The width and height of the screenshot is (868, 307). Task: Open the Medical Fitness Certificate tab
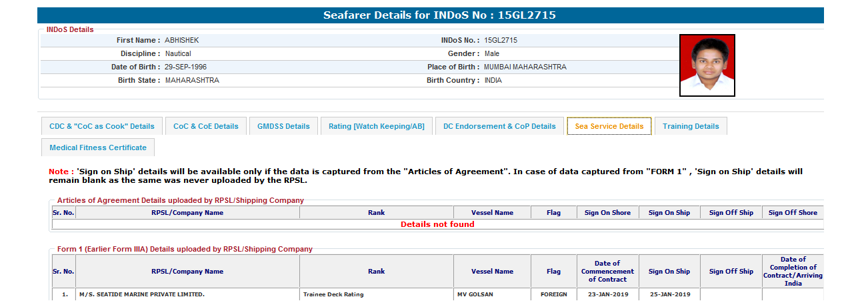(x=98, y=147)
